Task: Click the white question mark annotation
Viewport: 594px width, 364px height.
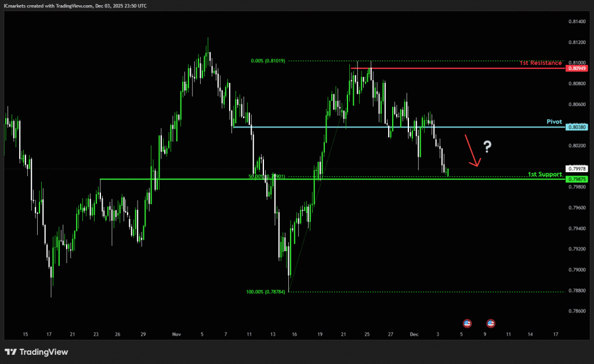Action: (x=487, y=147)
